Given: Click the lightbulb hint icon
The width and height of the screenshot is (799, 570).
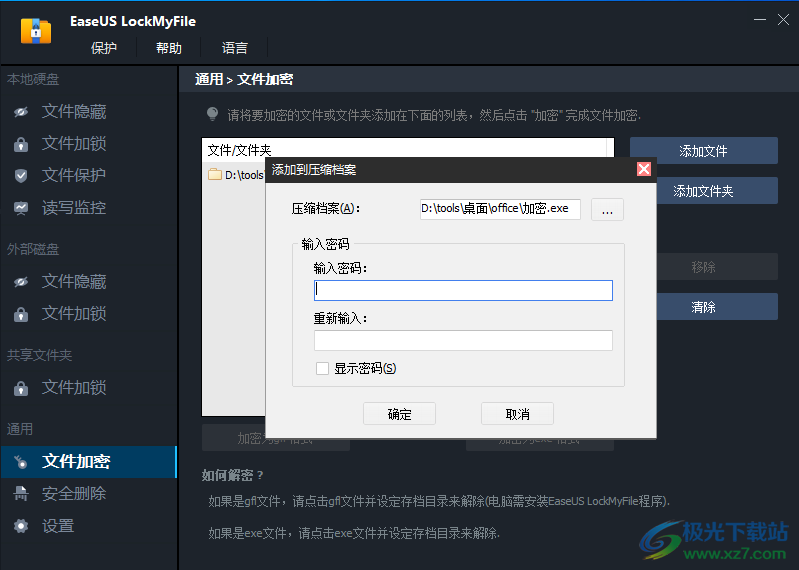Looking at the screenshot, I should (x=212, y=114).
